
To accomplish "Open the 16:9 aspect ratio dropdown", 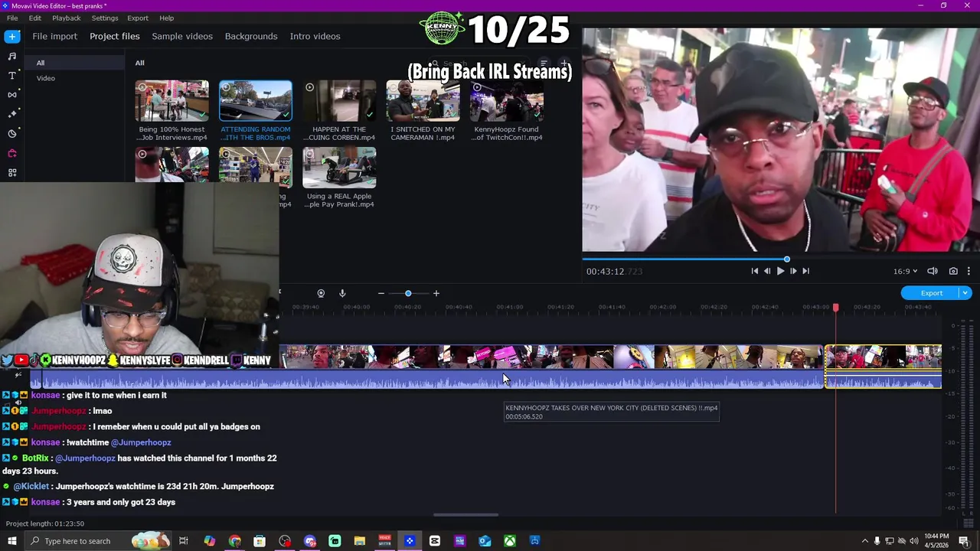I will click(x=905, y=271).
